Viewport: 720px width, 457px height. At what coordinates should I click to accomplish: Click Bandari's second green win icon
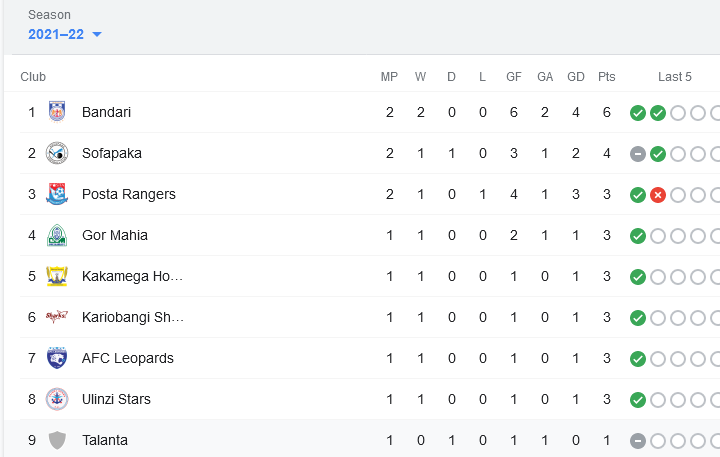click(x=658, y=113)
